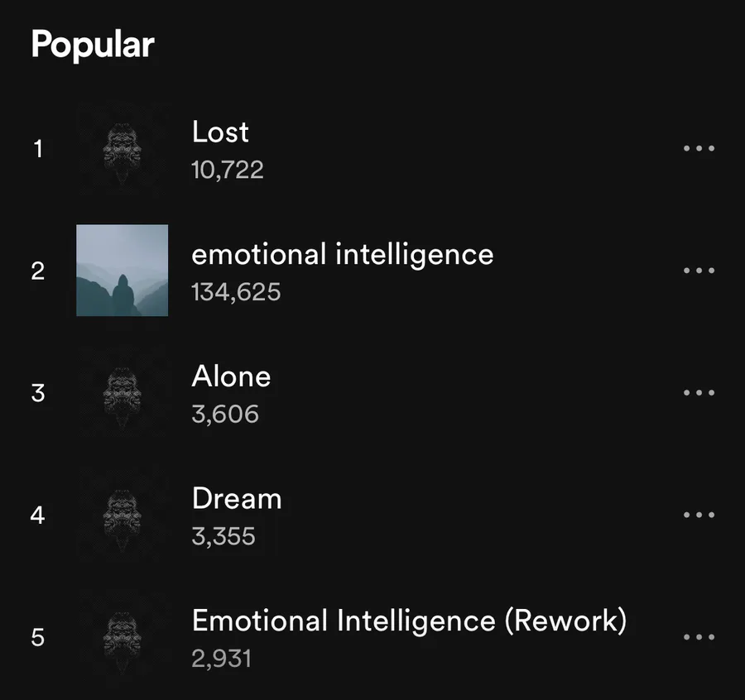
Task: Click the Dream album artwork thumbnail
Action: [x=122, y=515]
